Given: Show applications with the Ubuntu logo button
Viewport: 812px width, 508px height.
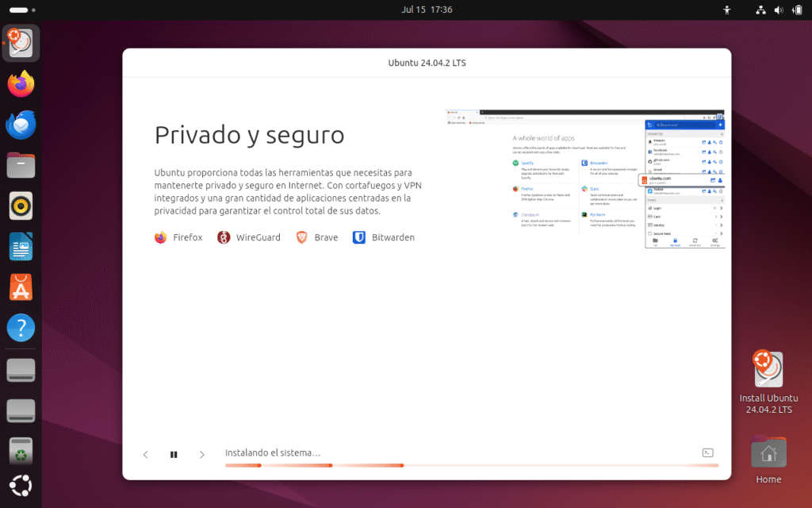Looking at the screenshot, I should pyautogui.click(x=21, y=486).
